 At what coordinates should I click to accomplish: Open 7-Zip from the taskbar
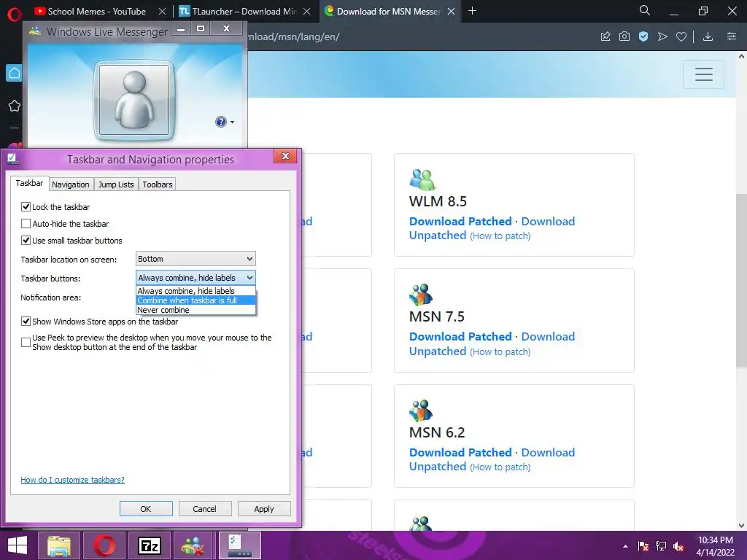tap(149, 545)
